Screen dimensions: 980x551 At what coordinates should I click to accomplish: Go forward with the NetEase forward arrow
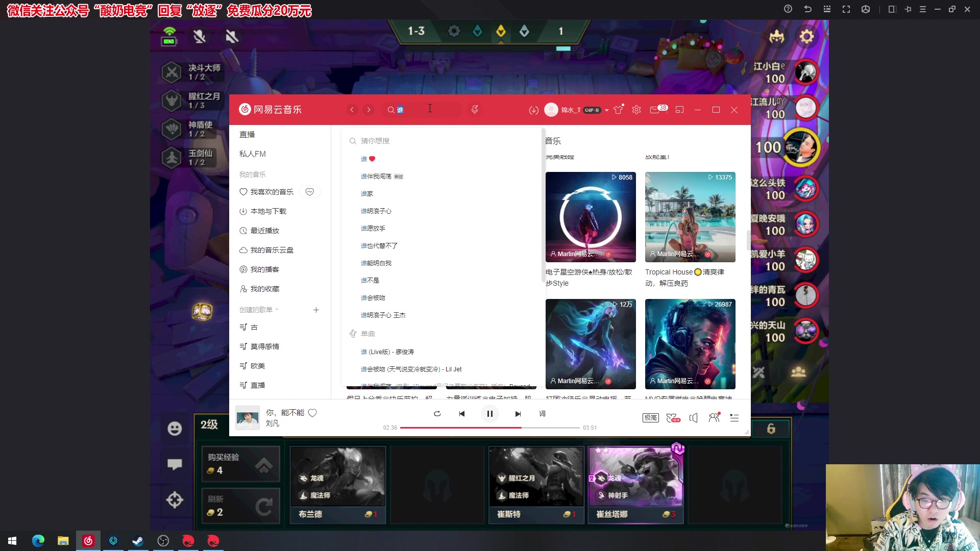click(x=369, y=110)
